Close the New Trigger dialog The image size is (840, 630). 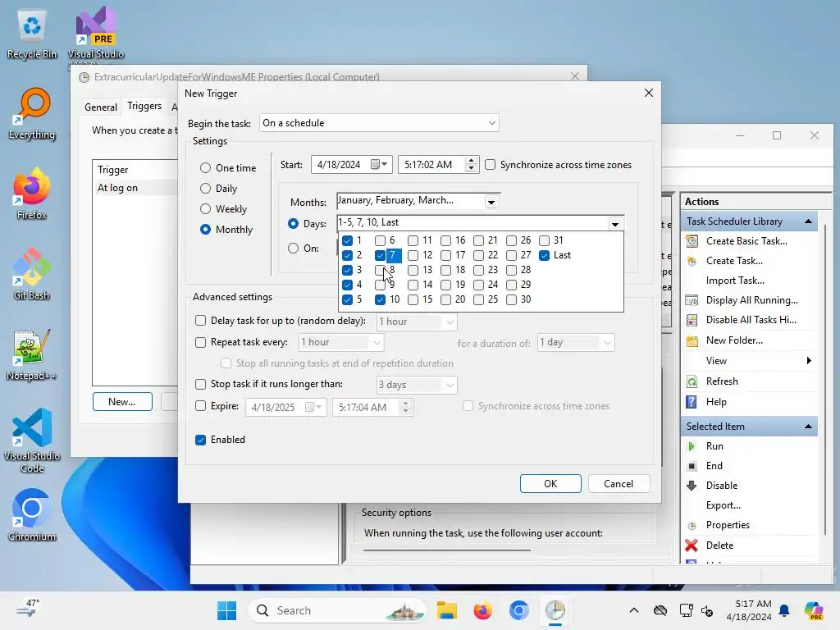click(649, 93)
